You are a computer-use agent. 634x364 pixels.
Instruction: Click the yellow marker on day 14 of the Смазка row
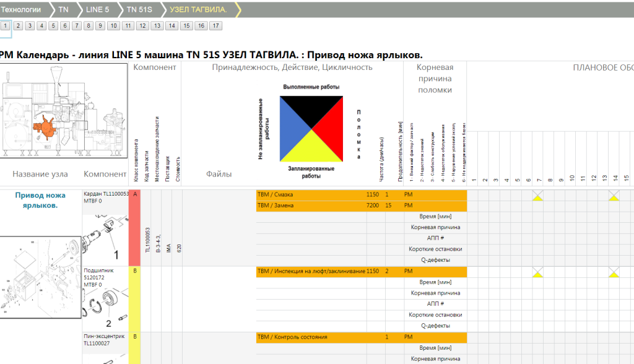click(x=614, y=196)
